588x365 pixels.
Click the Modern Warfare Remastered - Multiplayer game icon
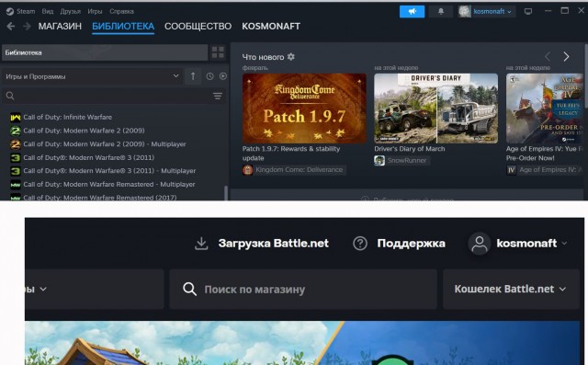tap(16, 185)
